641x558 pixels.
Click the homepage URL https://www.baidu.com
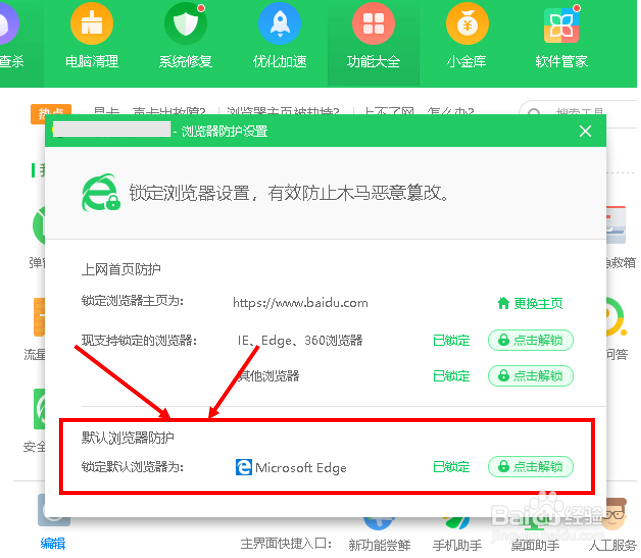point(300,303)
